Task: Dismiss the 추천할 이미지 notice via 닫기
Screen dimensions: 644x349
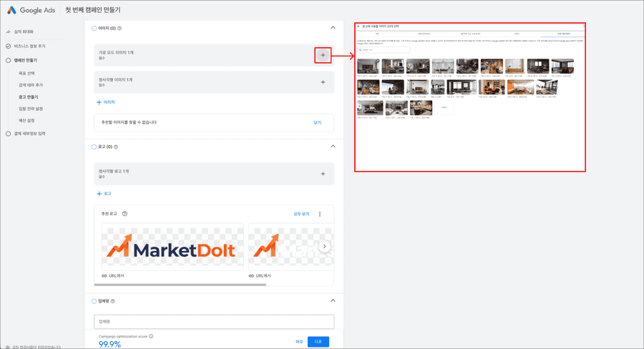Action: tap(317, 122)
